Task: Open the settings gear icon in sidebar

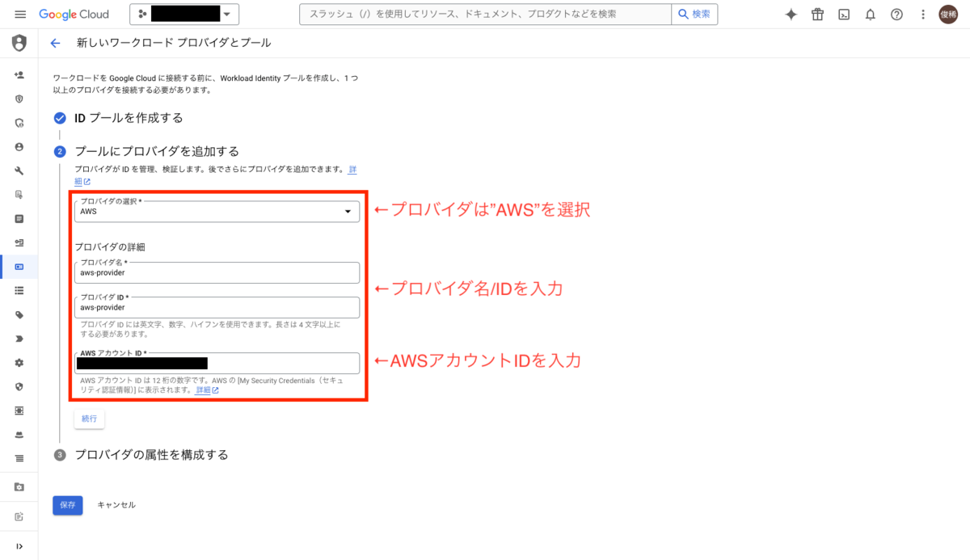Action: 19,362
